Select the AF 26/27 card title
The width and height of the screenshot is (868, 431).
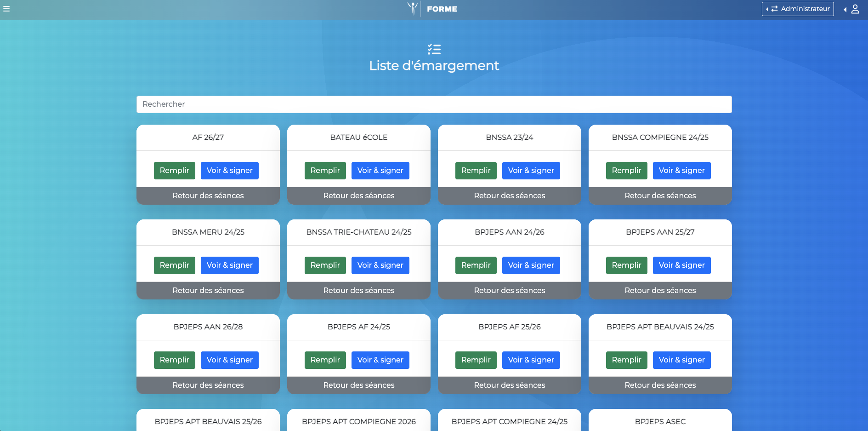tap(208, 138)
